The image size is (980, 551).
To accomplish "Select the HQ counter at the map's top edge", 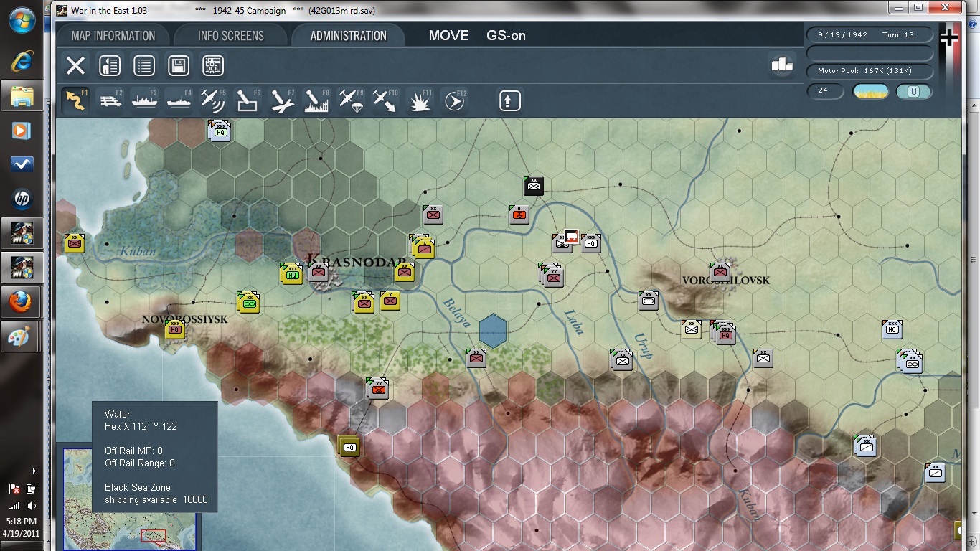I will (220, 131).
